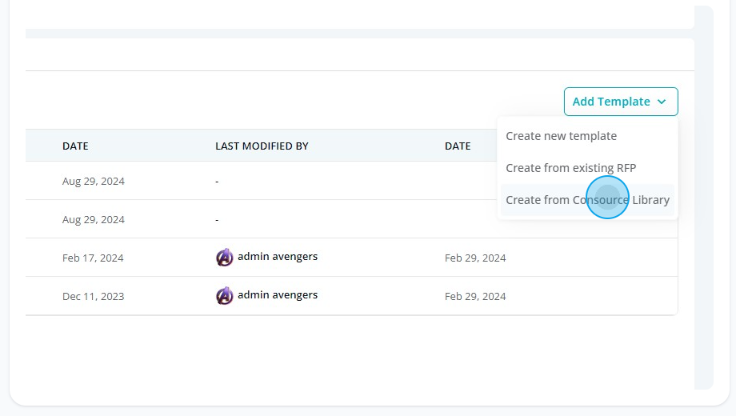Sort by the second DATE column header
The width and height of the screenshot is (736, 416).
pyautogui.click(x=458, y=146)
